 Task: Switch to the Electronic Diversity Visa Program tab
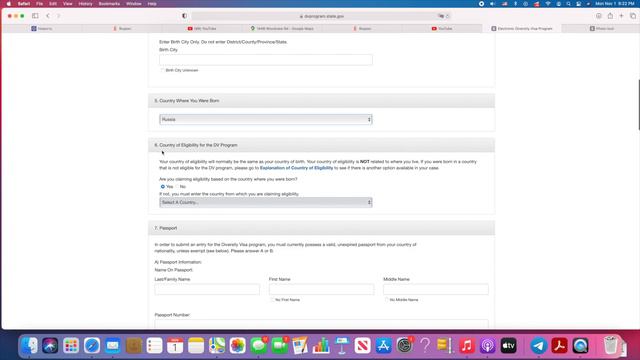point(522,29)
